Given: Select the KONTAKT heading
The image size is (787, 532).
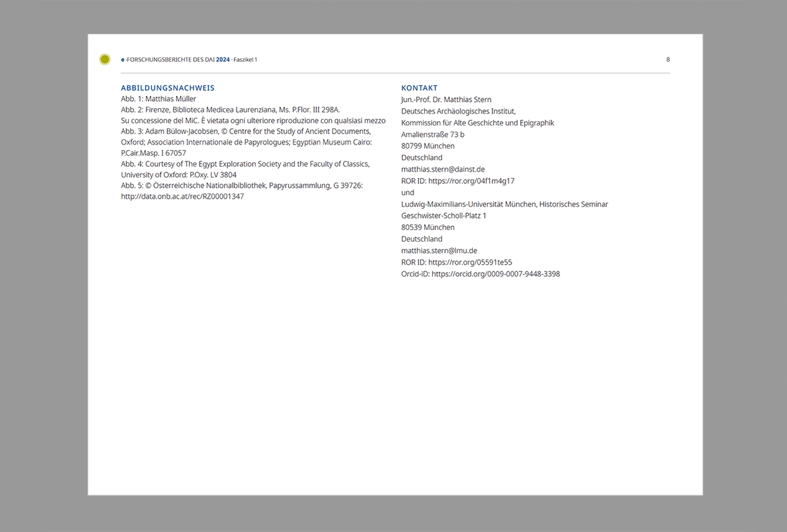Looking at the screenshot, I should pyautogui.click(x=419, y=87).
